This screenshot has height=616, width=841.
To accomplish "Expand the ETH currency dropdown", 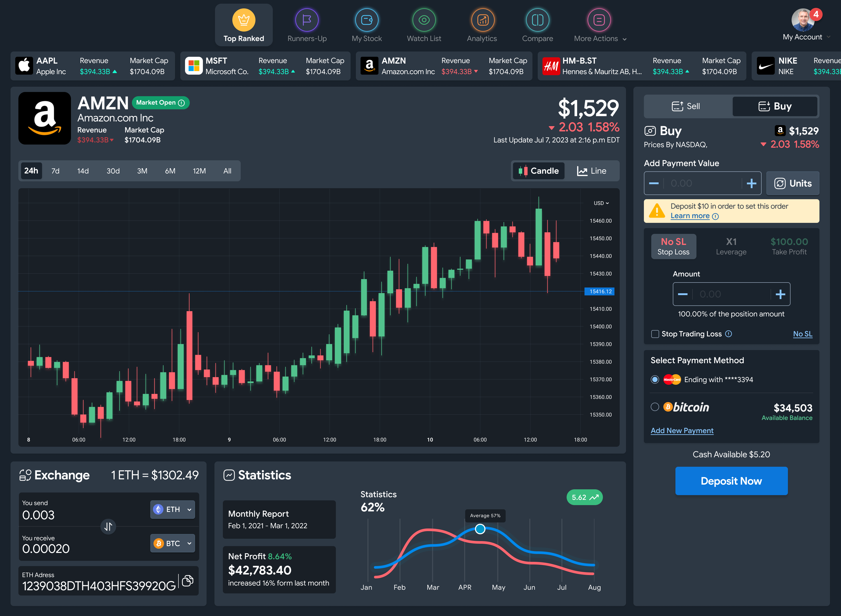I will [x=173, y=509].
